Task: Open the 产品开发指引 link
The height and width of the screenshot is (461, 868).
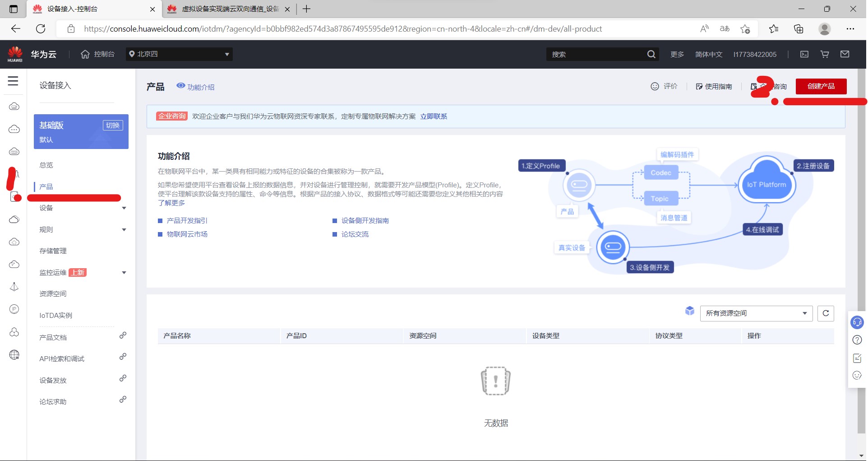Action: [x=187, y=221]
